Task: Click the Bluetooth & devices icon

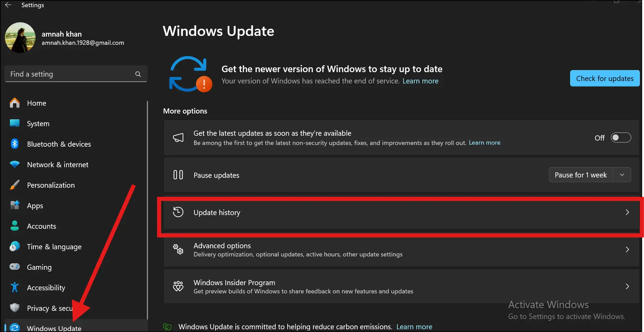Action: click(15, 144)
